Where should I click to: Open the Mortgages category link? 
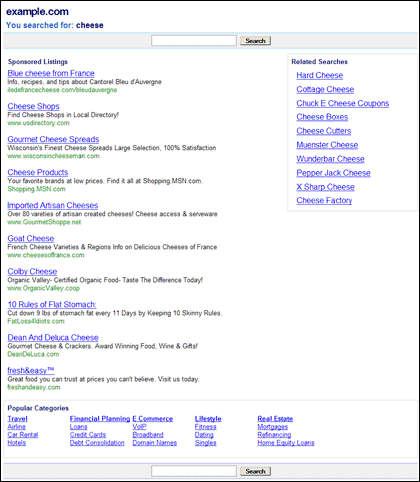pyautogui.click(x=273, y=427)
